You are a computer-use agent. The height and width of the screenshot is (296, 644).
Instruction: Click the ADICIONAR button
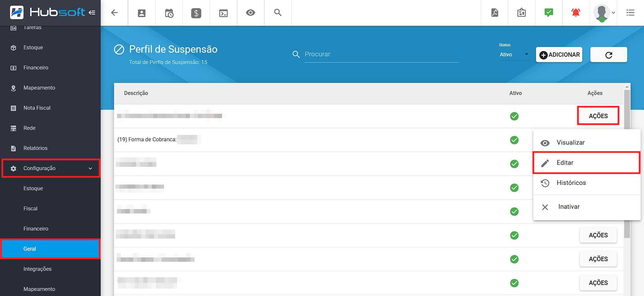click(559, 55)
